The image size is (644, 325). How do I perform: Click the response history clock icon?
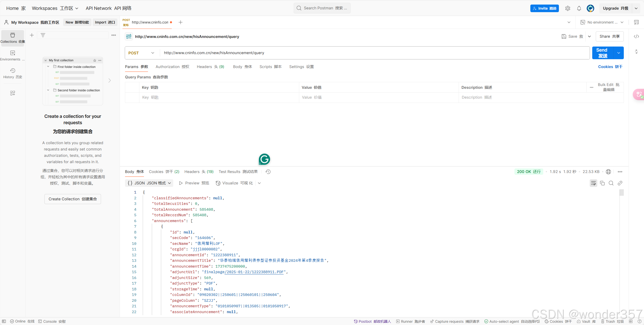[268, 172]
